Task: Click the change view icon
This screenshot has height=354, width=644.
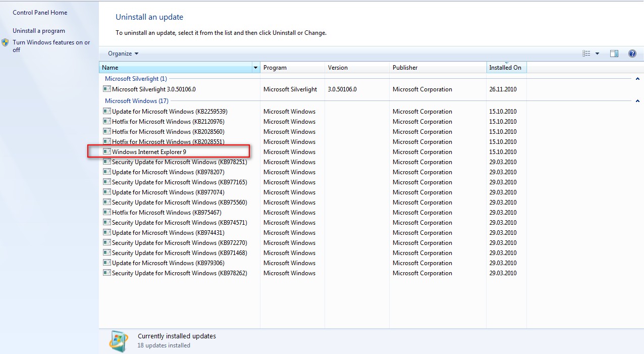Action: tap(586, 54)
